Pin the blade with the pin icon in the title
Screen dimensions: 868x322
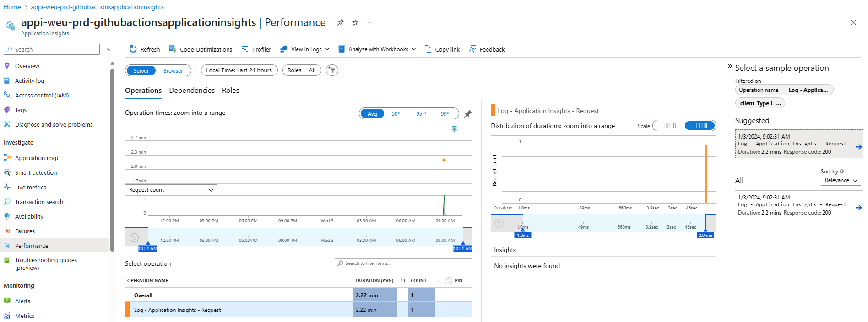click(x=341, y=22)
